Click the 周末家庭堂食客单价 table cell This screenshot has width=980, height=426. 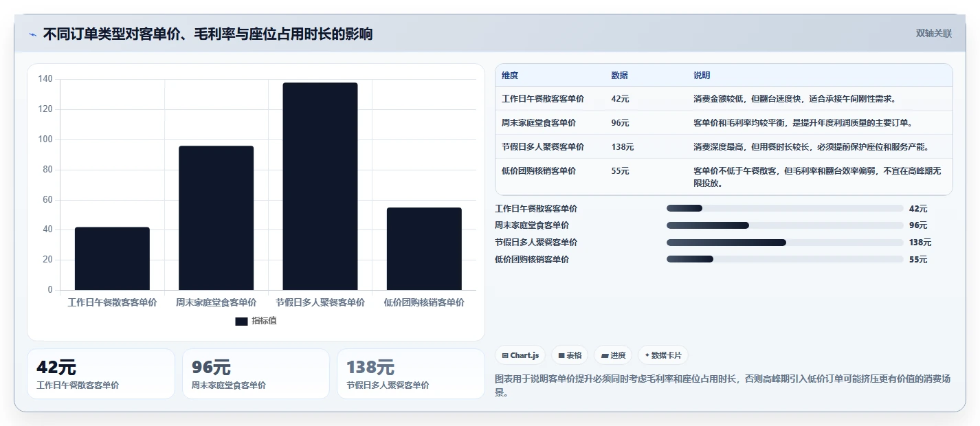[539, 123]
